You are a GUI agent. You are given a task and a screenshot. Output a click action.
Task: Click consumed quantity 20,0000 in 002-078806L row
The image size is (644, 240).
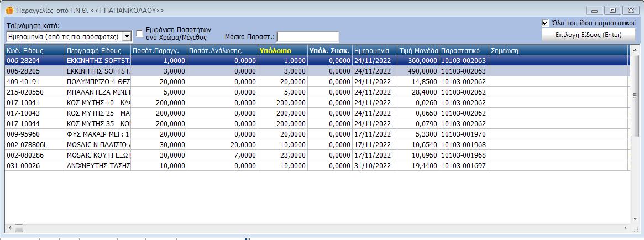(x=243, y=145)
